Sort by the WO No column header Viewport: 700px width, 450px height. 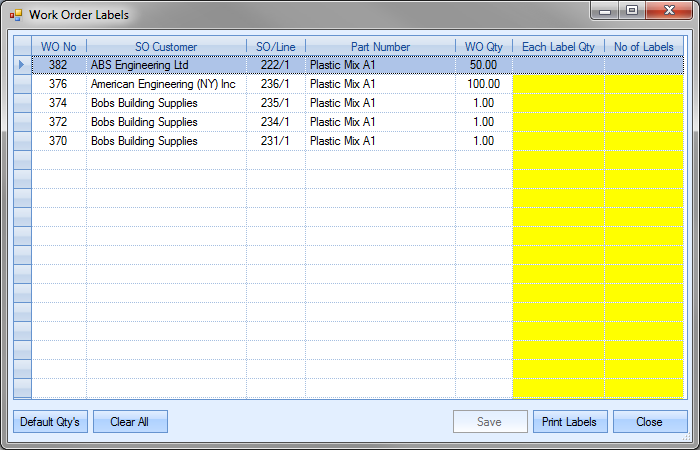(59, 46)
